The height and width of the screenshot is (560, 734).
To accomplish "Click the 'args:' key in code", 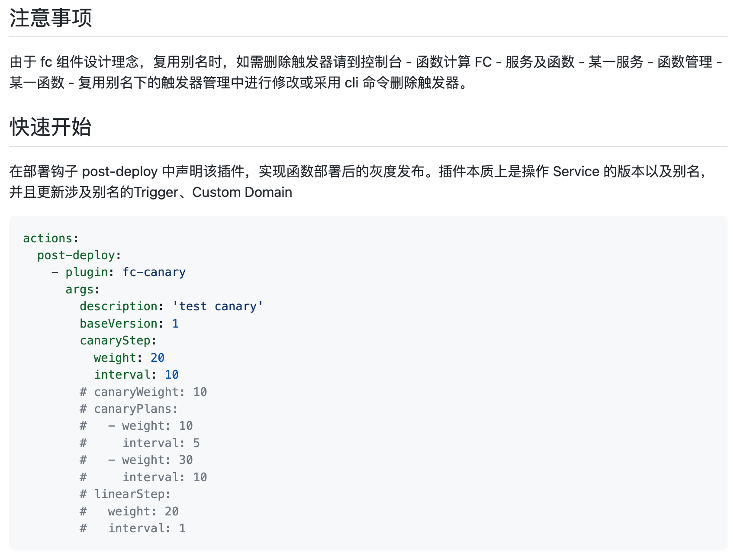I will coord(82,290).
